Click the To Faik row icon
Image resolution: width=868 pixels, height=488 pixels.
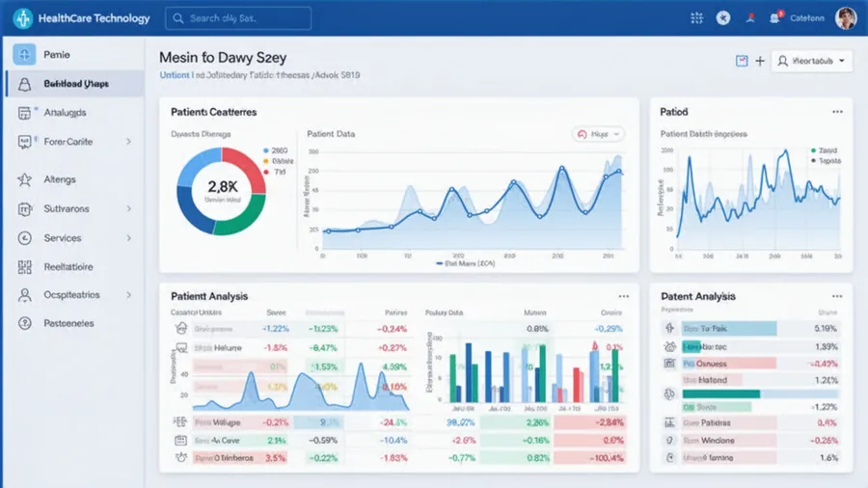[x=669, y=329]
